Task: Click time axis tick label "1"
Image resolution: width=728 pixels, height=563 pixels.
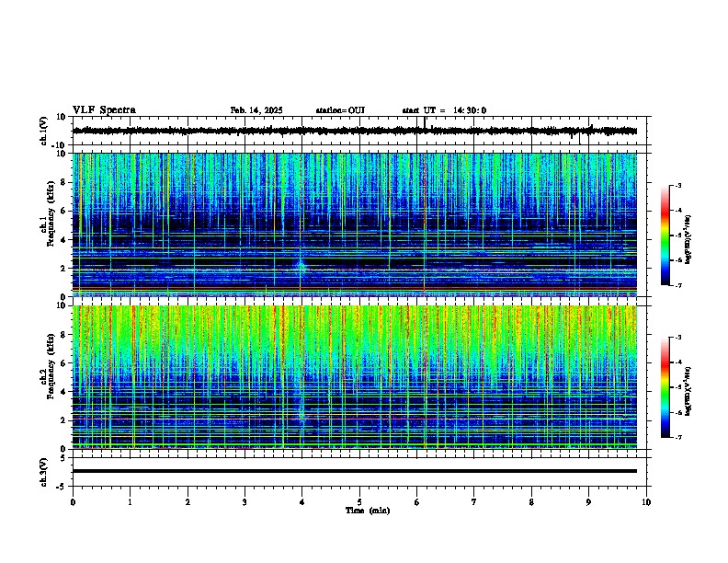Action: 130,502
